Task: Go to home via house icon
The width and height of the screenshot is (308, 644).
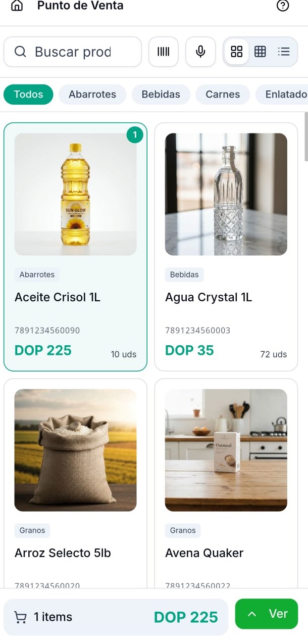Action: click(x=17, y=6)
